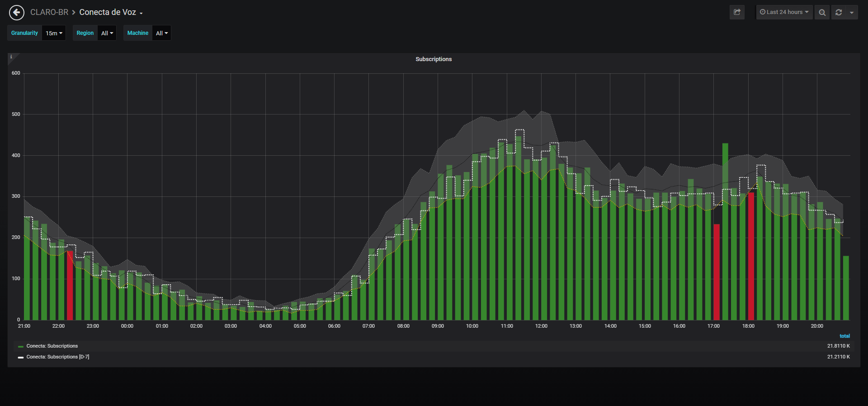Click the red bar after 17:00
The width and height of the screenshot is (868, 406).
tap(717, 272)
